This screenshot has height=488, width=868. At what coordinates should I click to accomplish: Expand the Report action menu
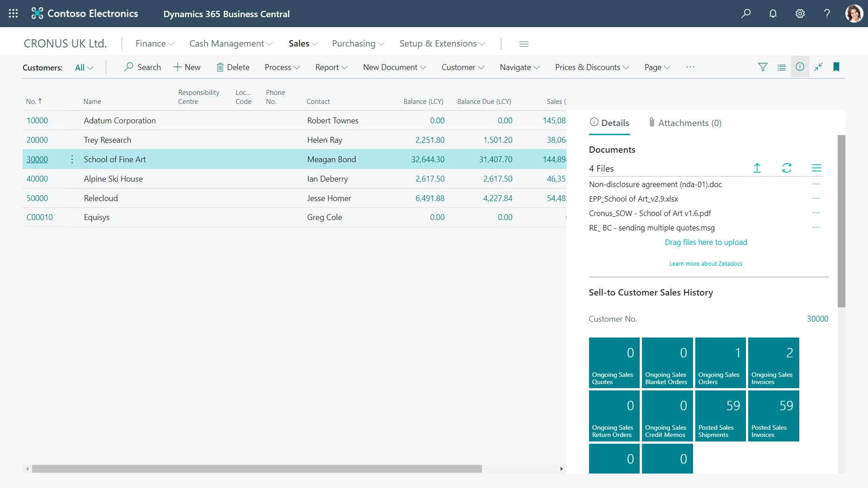pos(331,67)
